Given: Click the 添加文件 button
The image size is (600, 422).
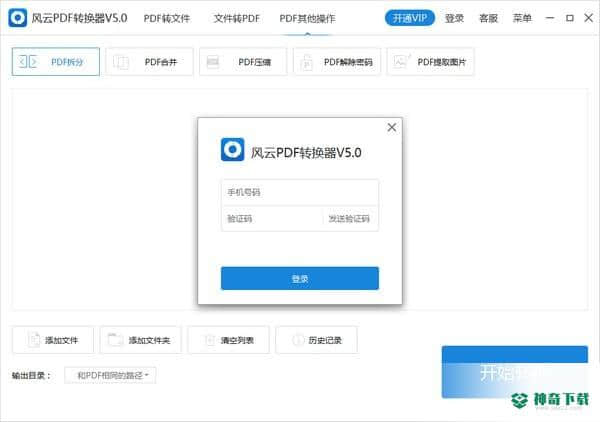Looking at the screenshot, I should point(53,340).
